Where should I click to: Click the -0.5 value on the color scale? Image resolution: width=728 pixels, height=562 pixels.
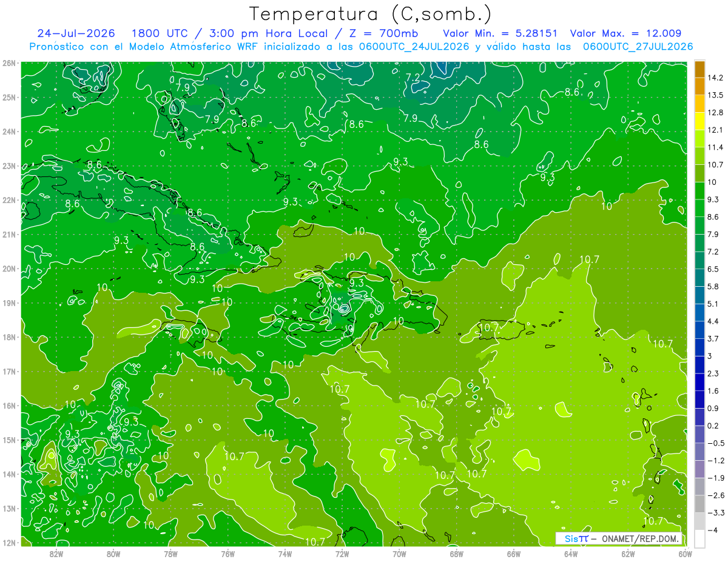tap(715, 443)
